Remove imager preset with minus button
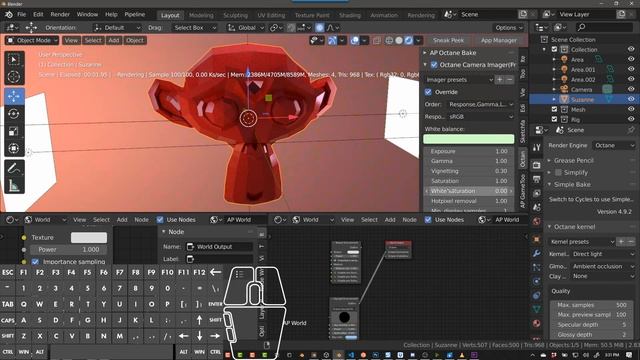Image resolution: width=640 pixels, height=360 pixels. click(x=509, y=80)
